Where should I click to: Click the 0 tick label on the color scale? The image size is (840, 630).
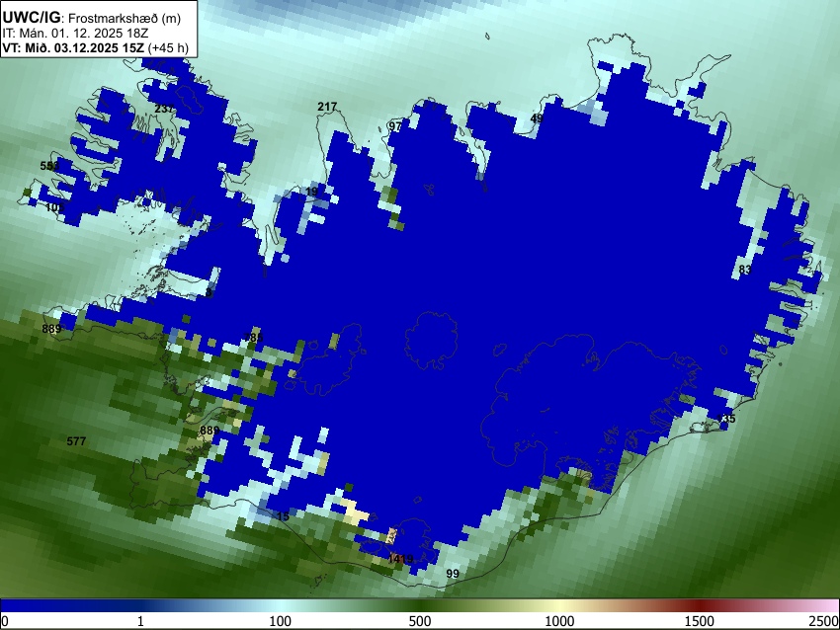(x=5, y=621)
